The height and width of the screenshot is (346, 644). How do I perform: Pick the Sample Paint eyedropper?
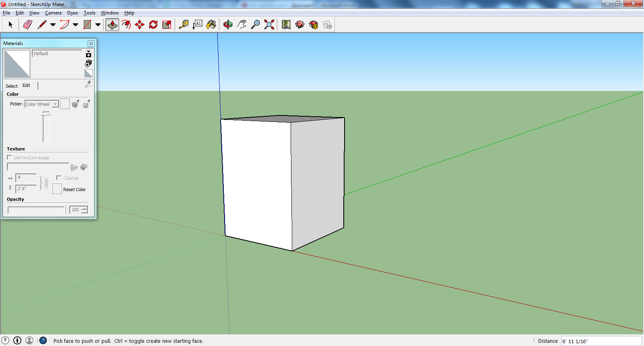tap(88, 84)
